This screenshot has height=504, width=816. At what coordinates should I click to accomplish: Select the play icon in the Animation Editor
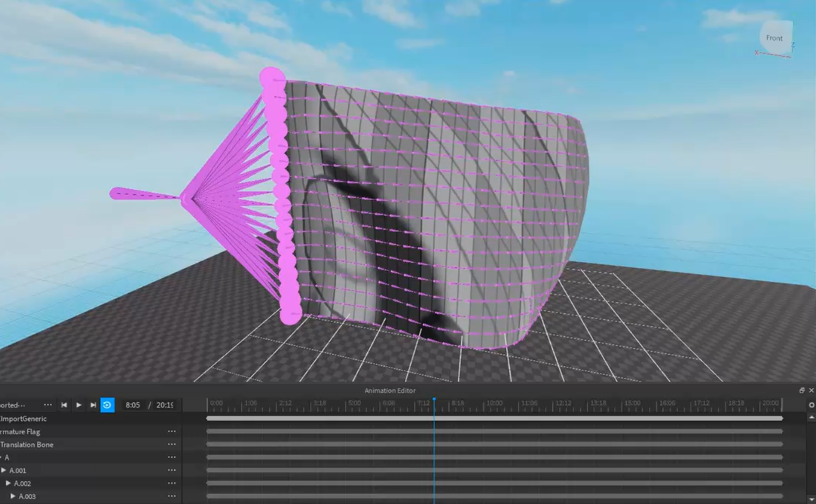[79, 405]
